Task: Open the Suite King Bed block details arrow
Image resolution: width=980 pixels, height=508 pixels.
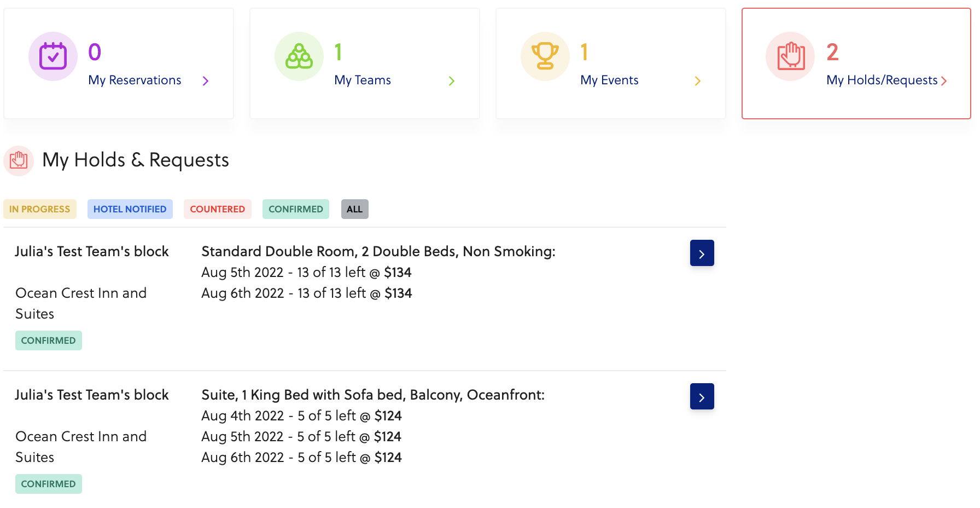Action: click(x=702, y=397)
